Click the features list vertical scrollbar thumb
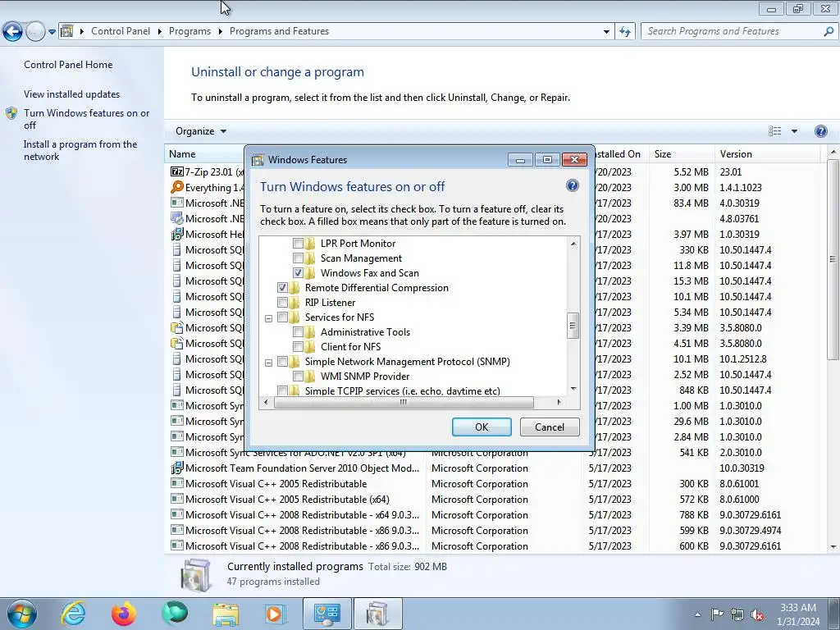840x630 pixels. (573, 325)
